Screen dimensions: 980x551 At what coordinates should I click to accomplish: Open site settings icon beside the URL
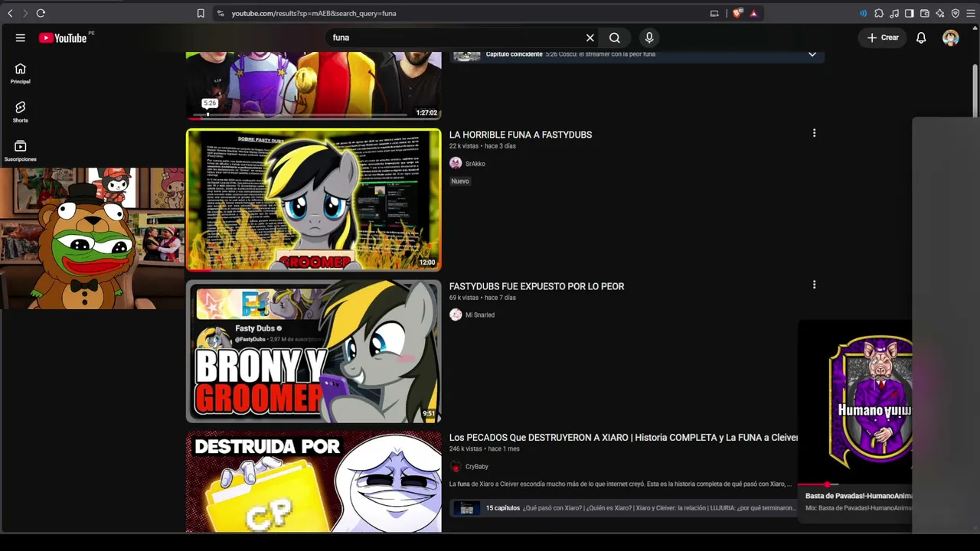click(x=220, y=13)
